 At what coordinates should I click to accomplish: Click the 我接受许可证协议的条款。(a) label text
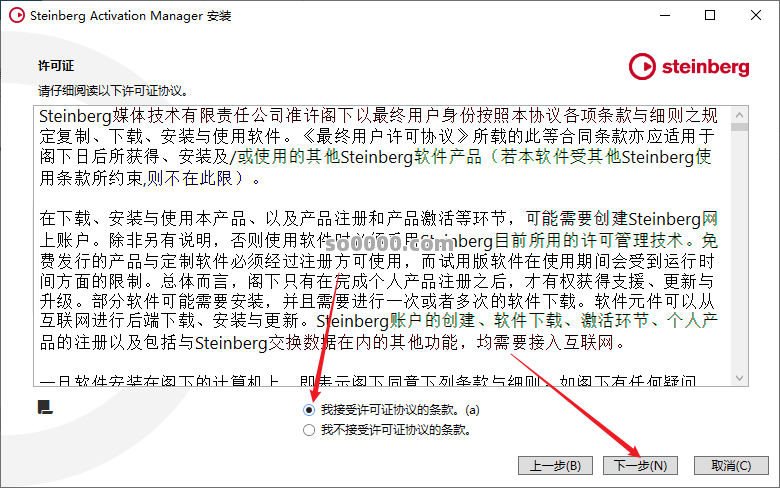point(400,410)
